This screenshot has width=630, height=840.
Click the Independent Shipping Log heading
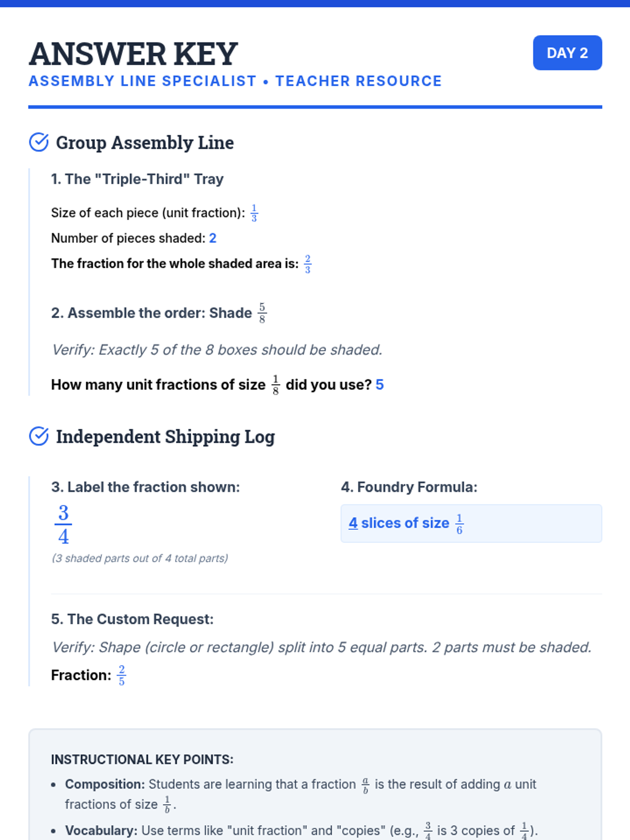coord(165,437)
